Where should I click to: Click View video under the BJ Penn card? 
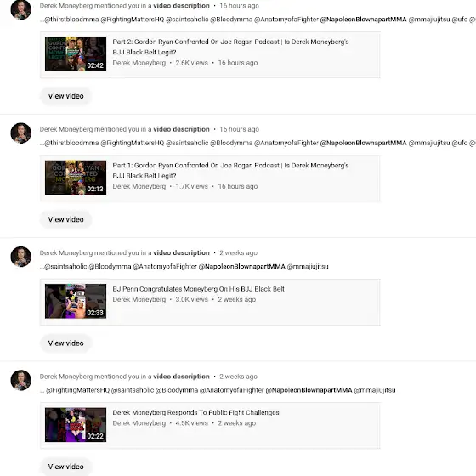[x=66, y=343]
